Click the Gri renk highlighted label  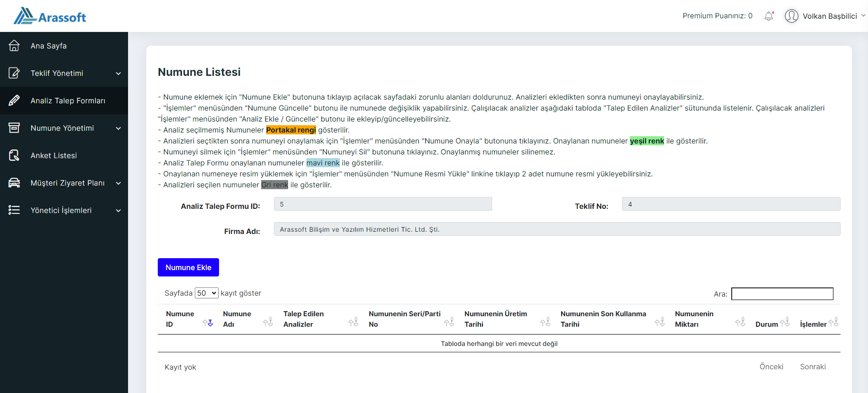click(274, 185)
